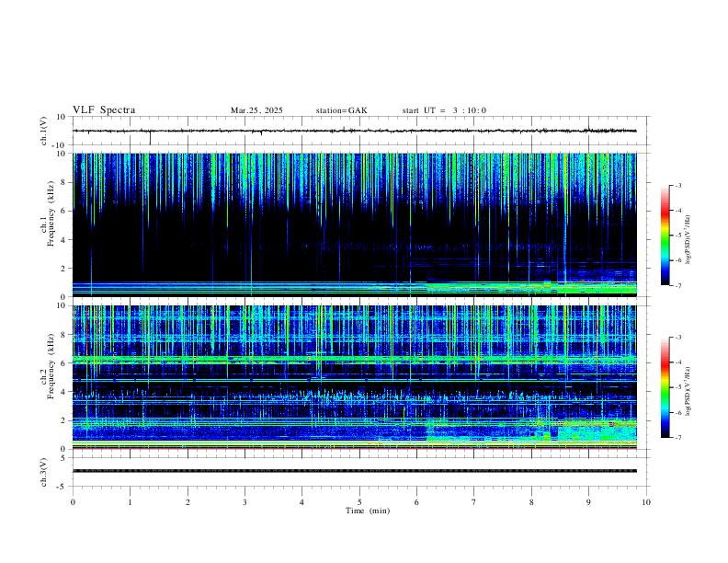This screenshot has width=728, height=563.
Task: Click the 'start UT = 3 :10: 0' label
Action: (x=444, y=110)
